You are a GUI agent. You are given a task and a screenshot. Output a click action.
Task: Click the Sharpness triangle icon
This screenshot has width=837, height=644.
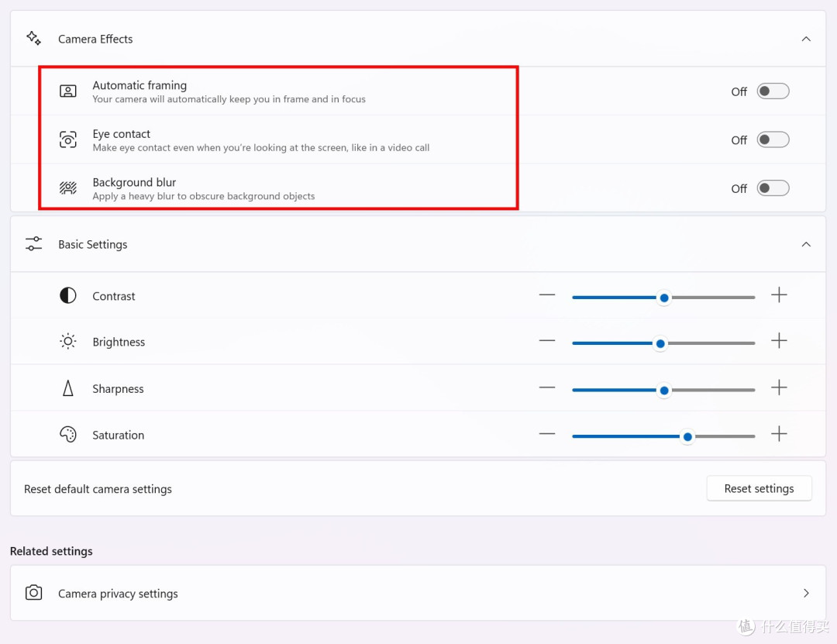[67, 388]
